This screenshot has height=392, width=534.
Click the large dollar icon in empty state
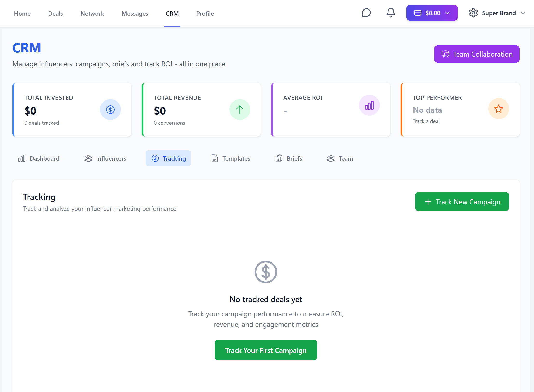click(266, 272)
